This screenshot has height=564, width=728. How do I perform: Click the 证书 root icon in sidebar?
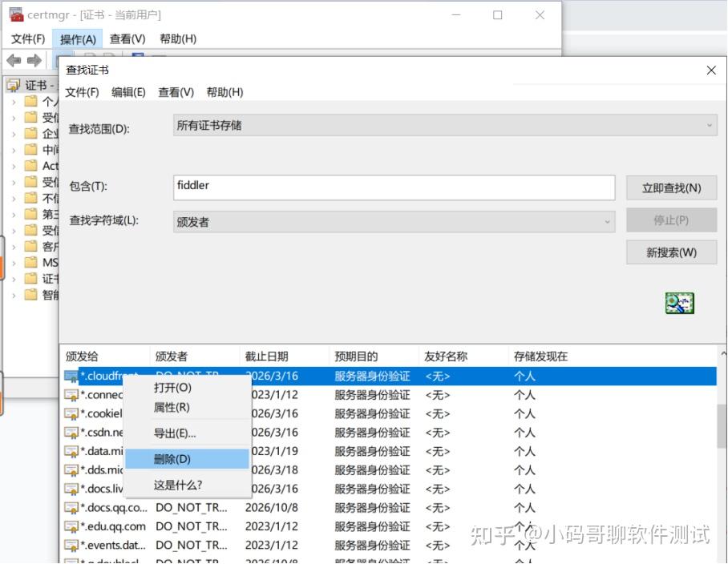[14, 85]
